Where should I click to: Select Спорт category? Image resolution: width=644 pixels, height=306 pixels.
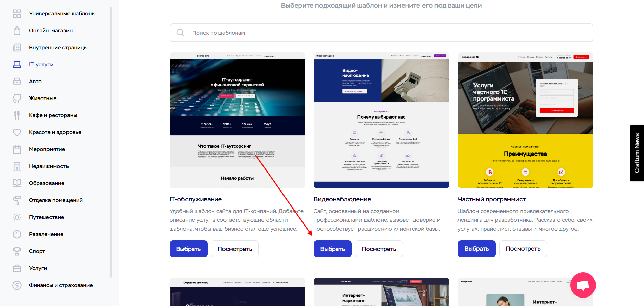(x=37, y=251)
